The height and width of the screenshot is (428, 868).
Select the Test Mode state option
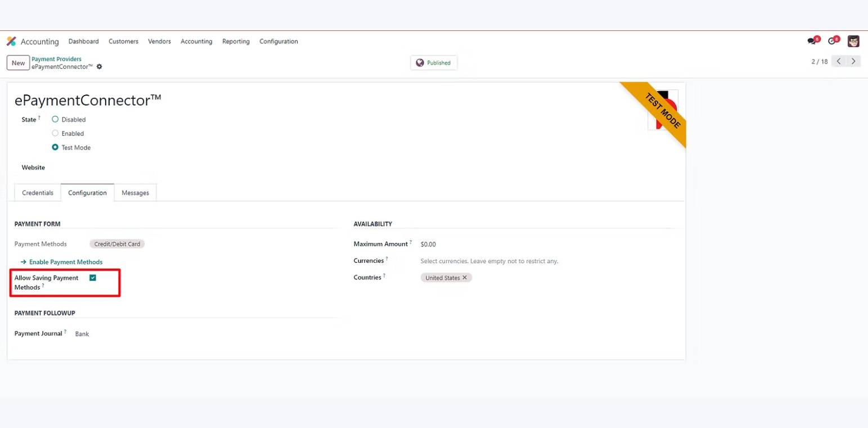(x=55, y=147)
